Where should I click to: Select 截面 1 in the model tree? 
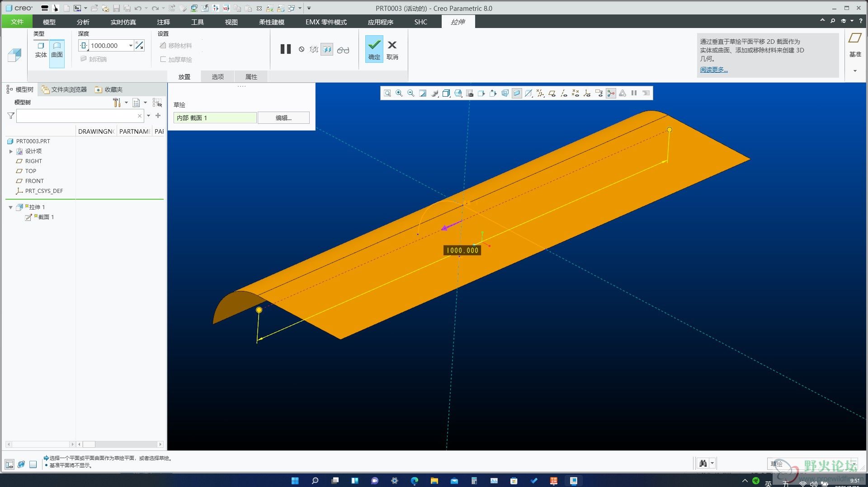46,217
